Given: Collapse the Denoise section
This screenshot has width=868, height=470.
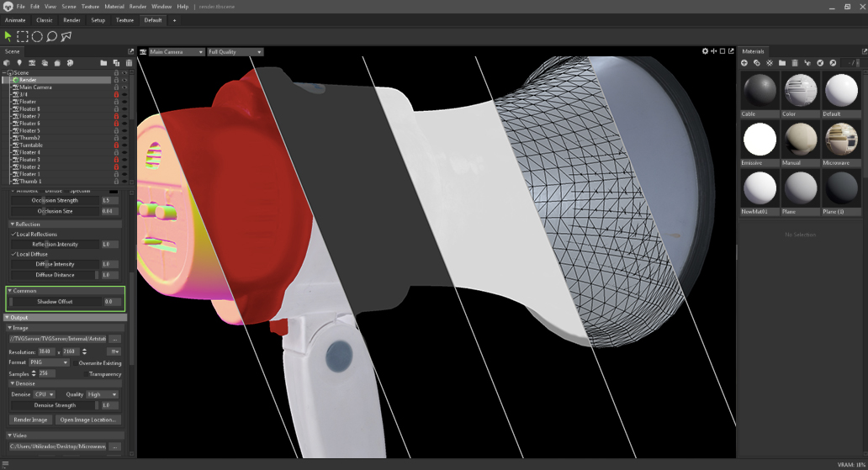Looking at the screenshot, I should 11,383.
